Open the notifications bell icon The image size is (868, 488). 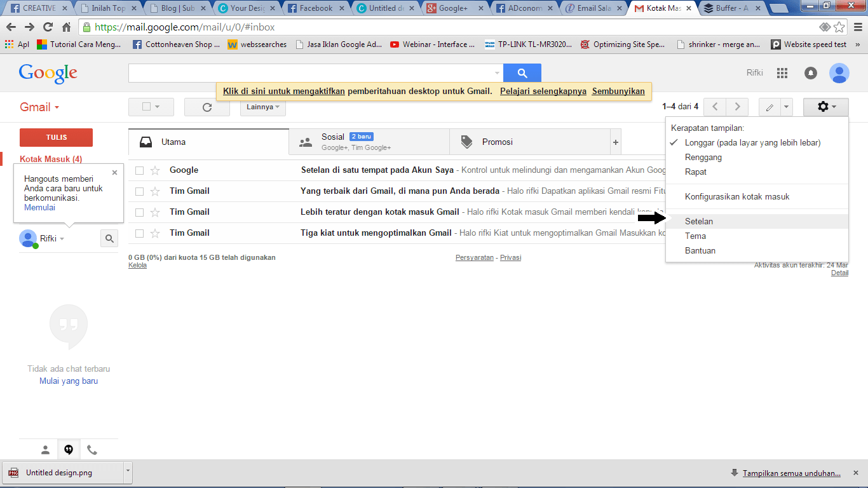click(811, 73)
